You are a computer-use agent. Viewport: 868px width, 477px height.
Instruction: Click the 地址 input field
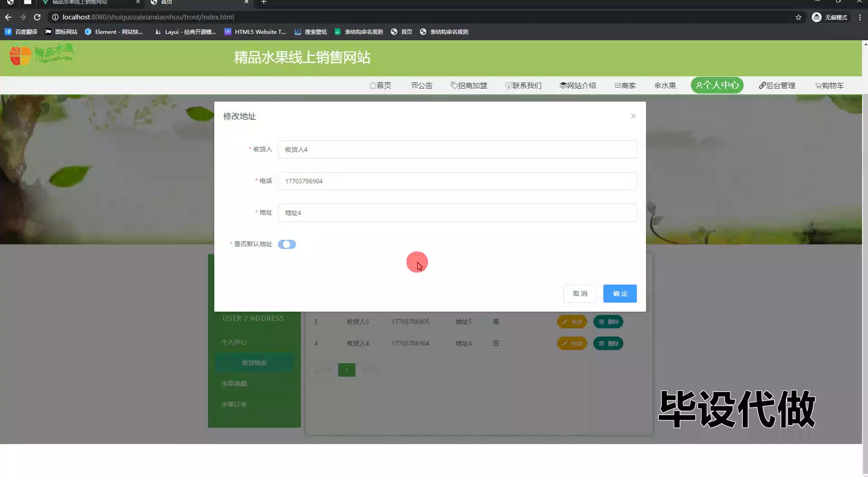(x=457, y=213)
